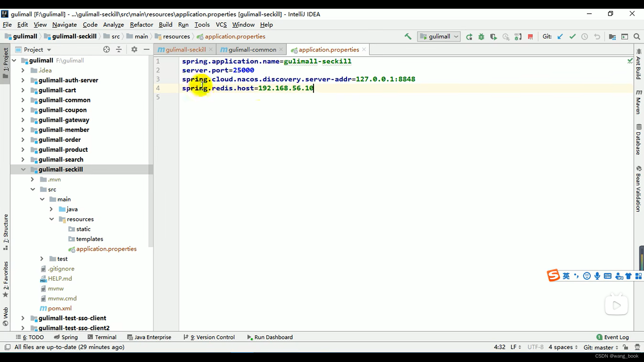Open the 6: TODO tool window

30,337
